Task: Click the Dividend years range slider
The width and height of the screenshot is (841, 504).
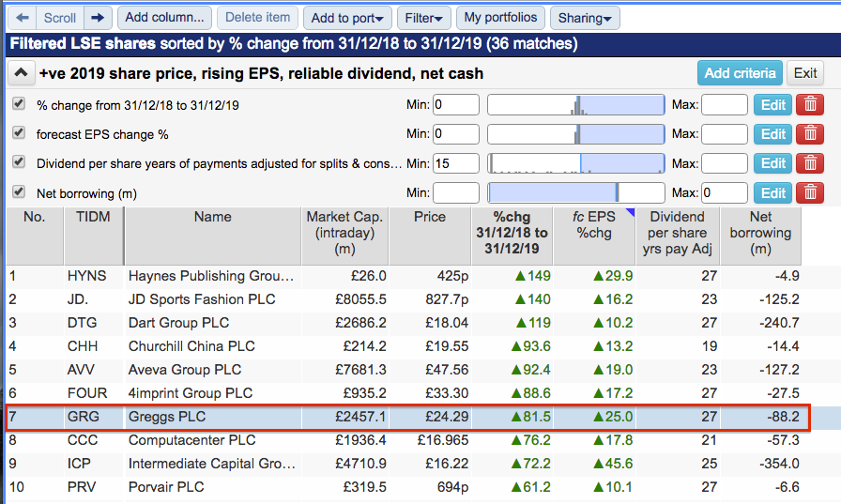Action: 576,163
